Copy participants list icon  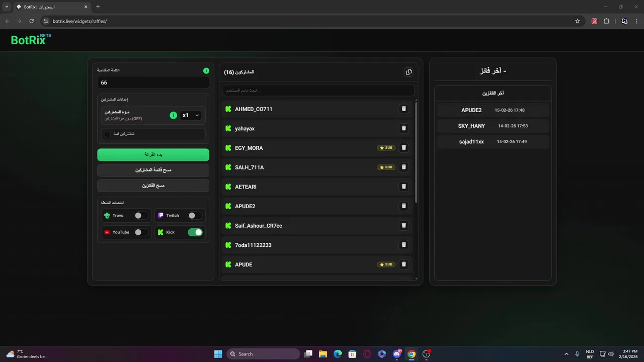pyautogui.click(x=409, y=72)
